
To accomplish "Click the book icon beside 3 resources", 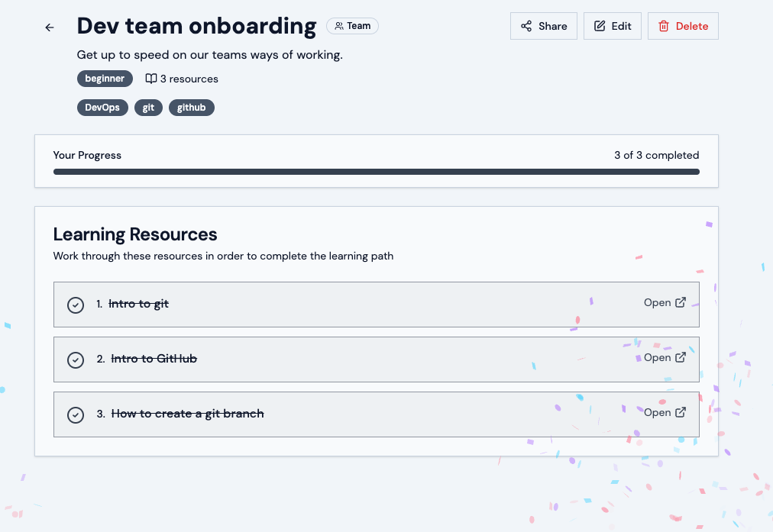I will coord(151,79).
